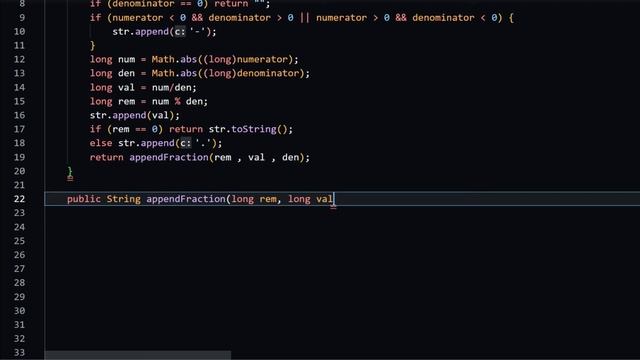Click line number 10 in the gutter
The height and width of the screenshot is (360, 640).
coord(19,31)
